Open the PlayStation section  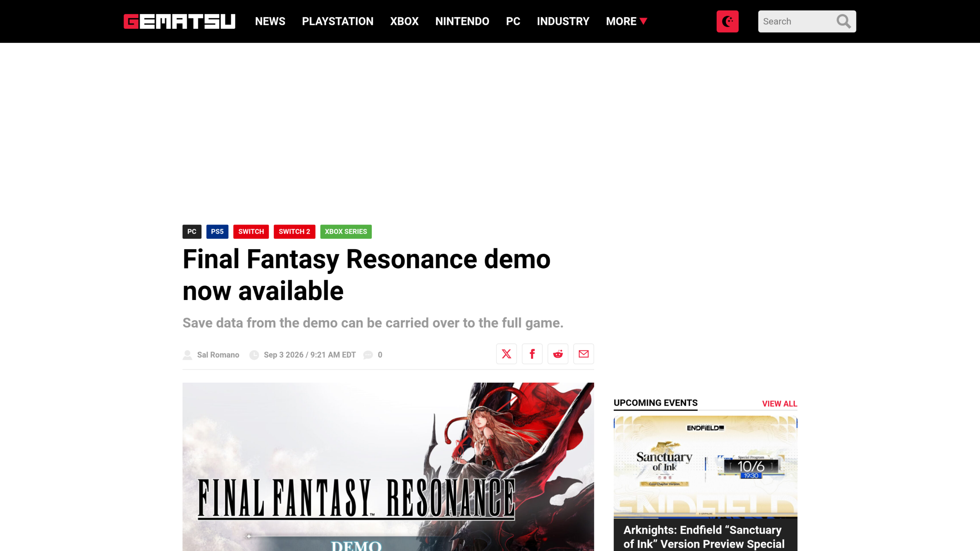tap(338, 21)
